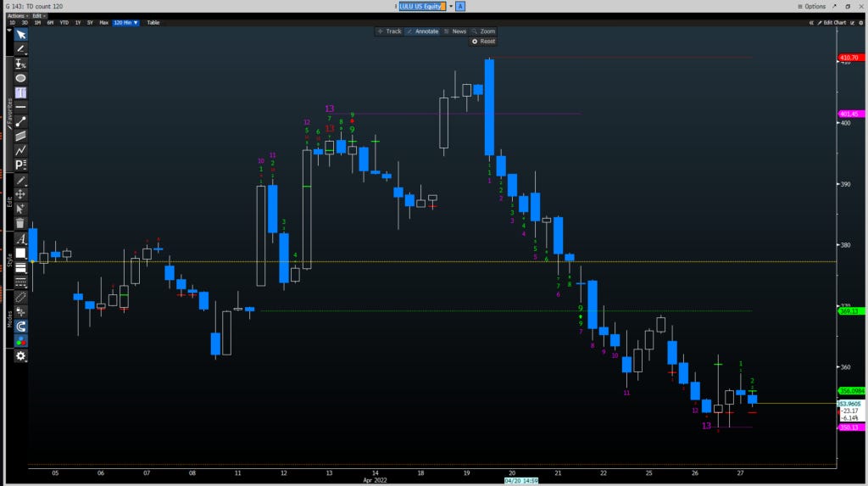
Task: Select the percent change measure tool
Action: coord(20,64)
